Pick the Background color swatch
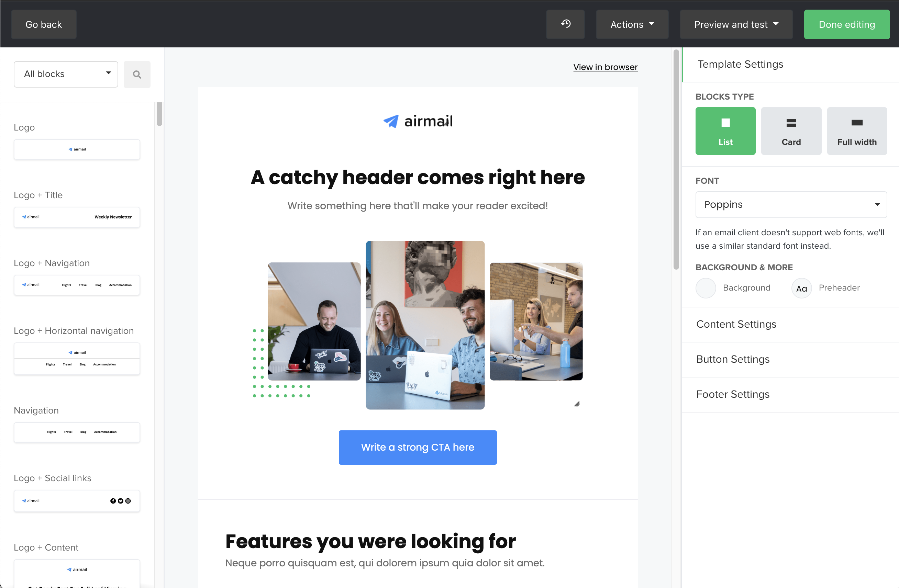Screen dimensions: 899x588 706,288
